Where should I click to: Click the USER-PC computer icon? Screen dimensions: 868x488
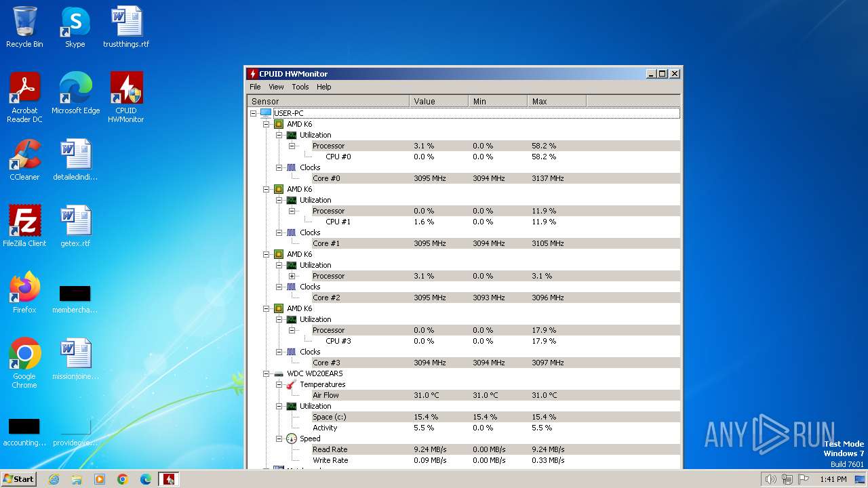pyautogui.click(x=266, y=113)
